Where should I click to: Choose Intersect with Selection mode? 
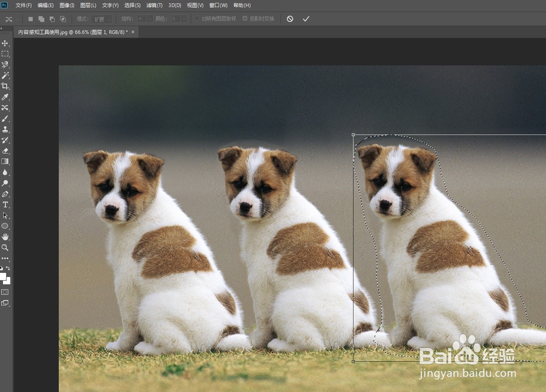pyautogui.click(x=63, y=19)
